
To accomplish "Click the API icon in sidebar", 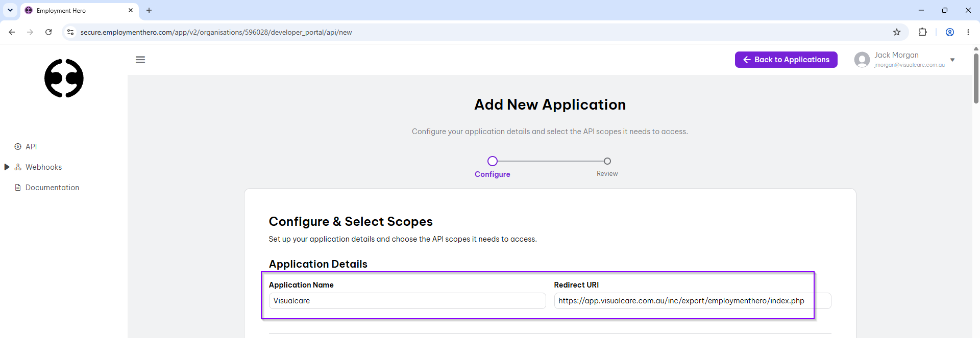I will [x=18, y=147].
